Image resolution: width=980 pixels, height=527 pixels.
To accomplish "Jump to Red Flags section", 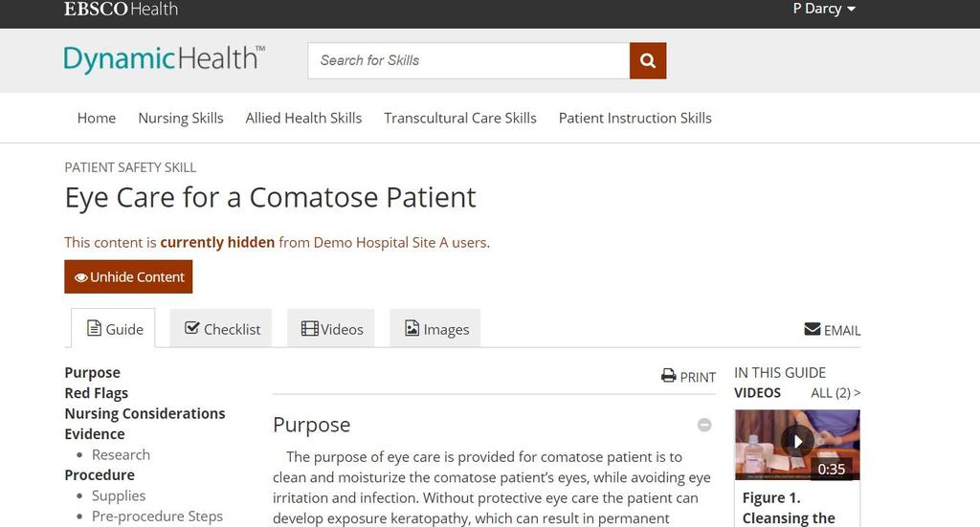I will [x=97, y=393].
